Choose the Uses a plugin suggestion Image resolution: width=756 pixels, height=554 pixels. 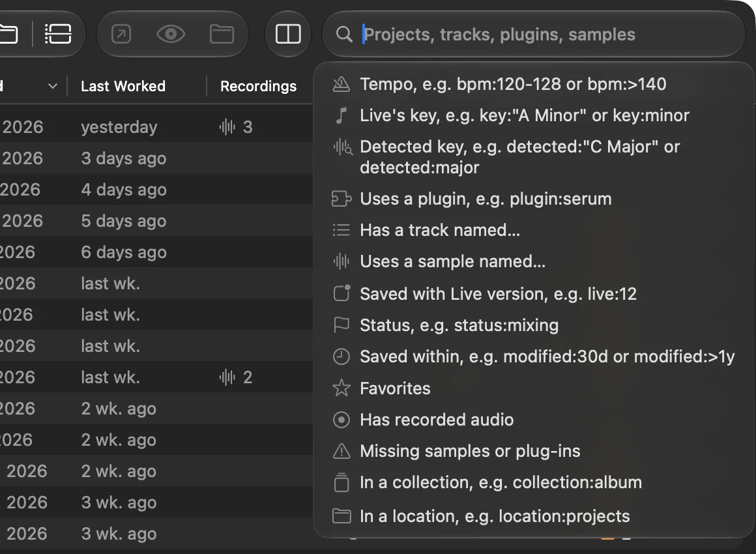[533, 199]
